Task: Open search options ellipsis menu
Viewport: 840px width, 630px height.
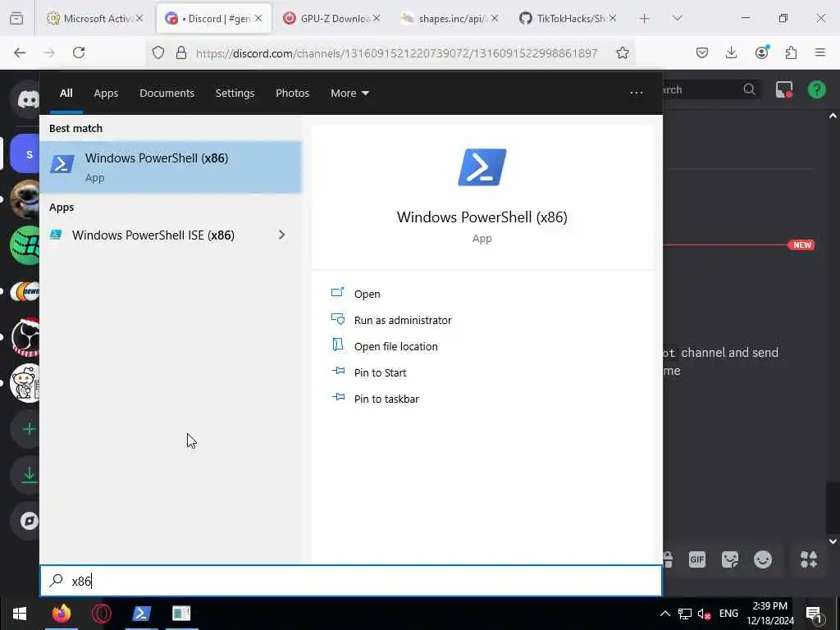Action: point(637,94)
